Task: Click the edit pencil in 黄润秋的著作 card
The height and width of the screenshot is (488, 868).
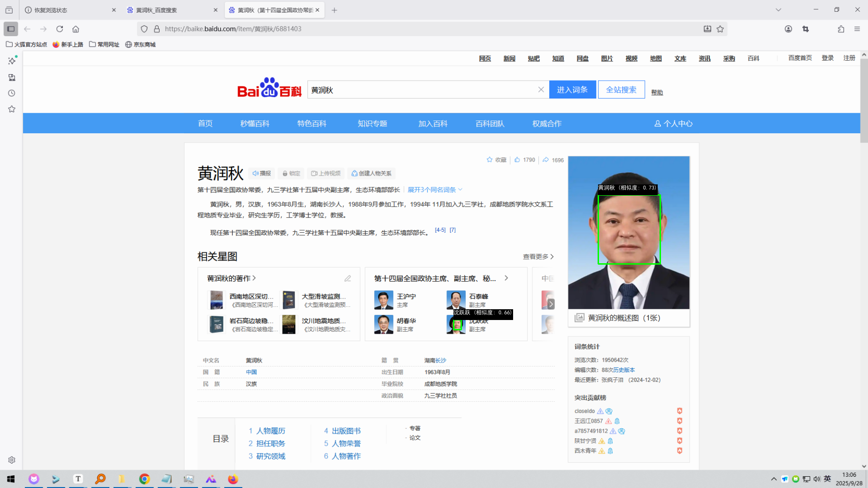Action: 347,278
